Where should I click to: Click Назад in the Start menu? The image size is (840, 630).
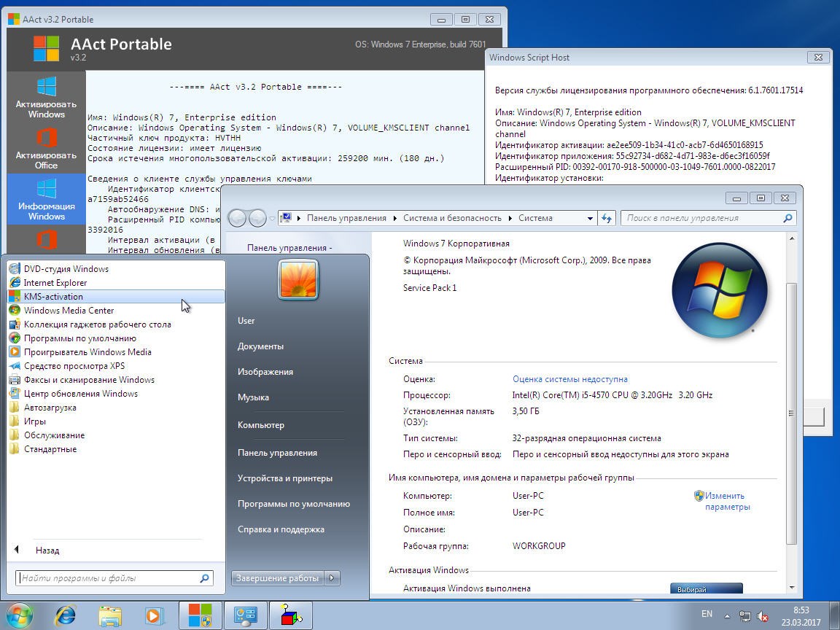47,551
